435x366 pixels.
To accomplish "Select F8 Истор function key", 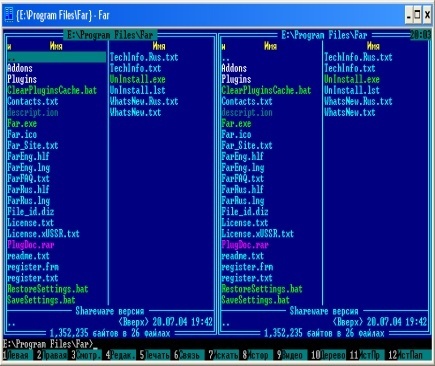I will coord(257,355).
